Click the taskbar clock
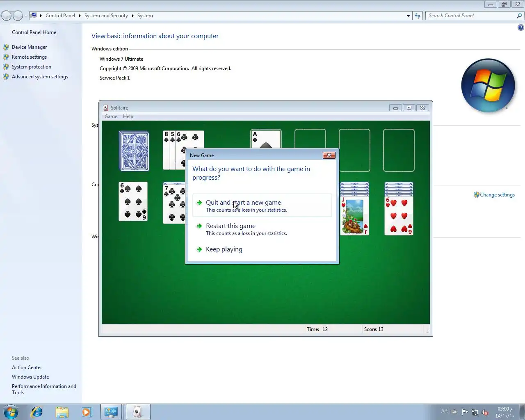 point(504,412)
